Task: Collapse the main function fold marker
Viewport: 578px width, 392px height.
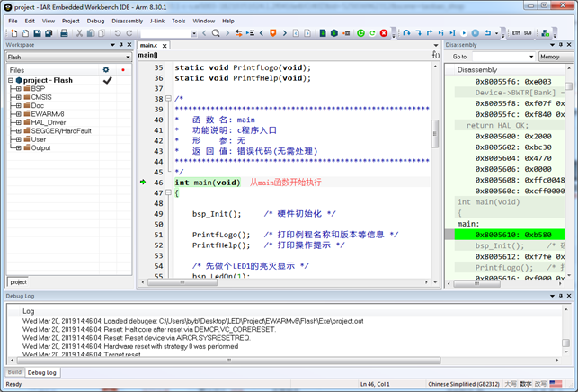Action: click(167, 193)
